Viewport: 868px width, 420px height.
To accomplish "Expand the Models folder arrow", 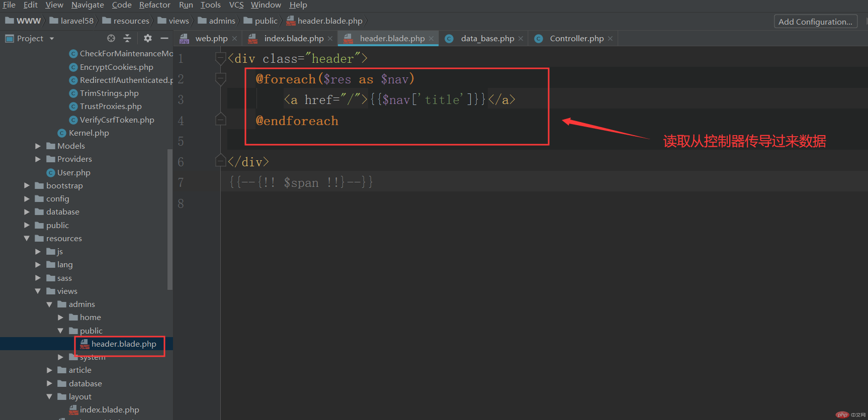I will pos(38,146).
